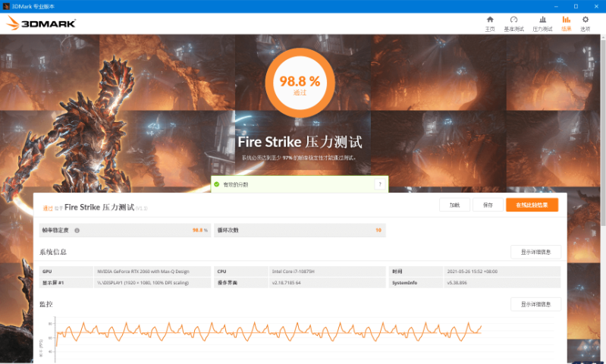Click the 3DMark logo in header

click(x=41, y=24)
